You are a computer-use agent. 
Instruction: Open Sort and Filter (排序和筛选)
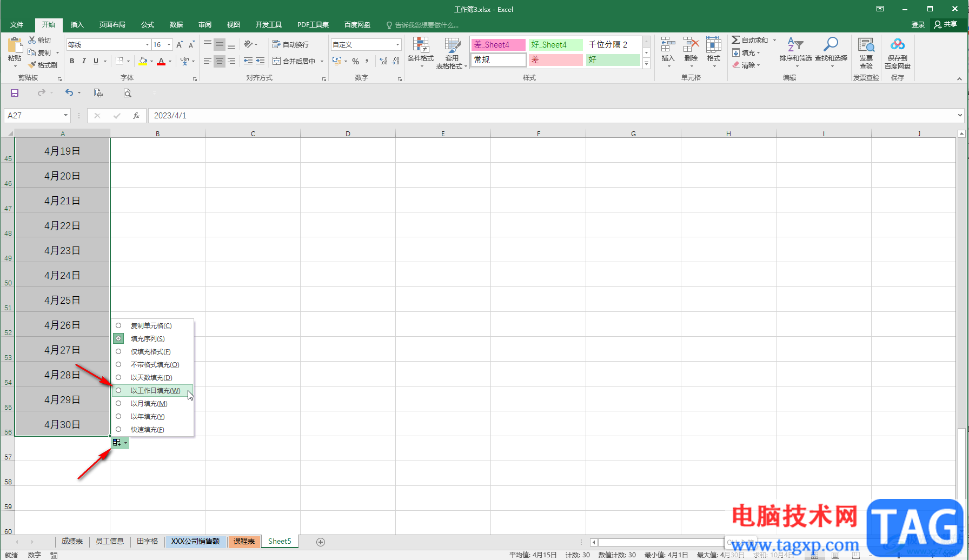(795, 52)
